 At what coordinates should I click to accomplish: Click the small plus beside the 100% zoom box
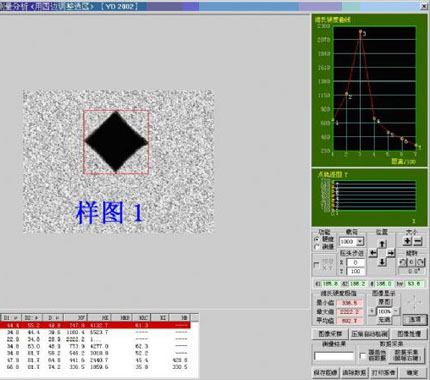pos(372,311)
